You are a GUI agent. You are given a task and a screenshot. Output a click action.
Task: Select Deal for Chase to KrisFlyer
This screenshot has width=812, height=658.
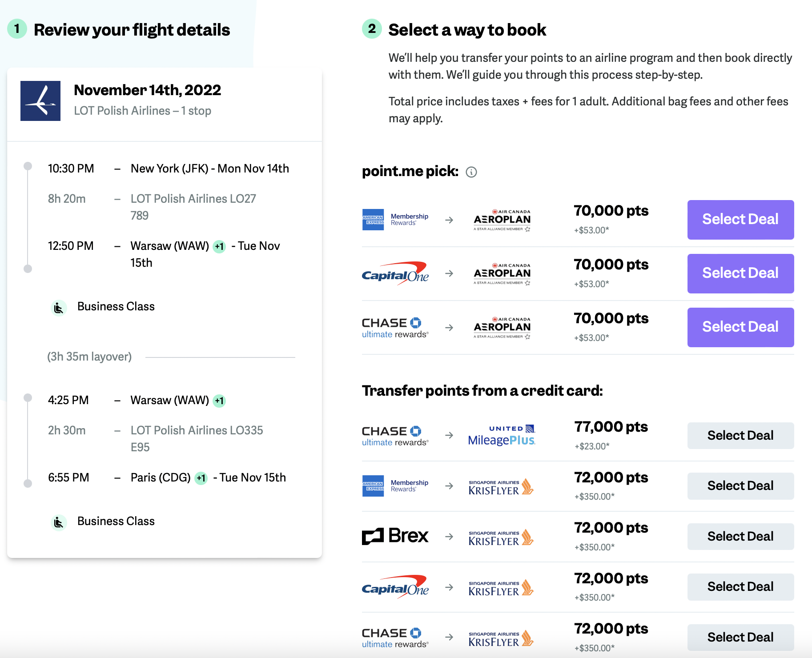tap(740, 638)
